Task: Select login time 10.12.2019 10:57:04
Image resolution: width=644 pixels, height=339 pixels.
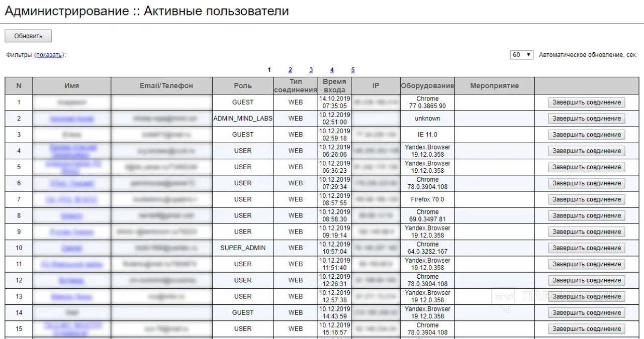Action: 334,248
